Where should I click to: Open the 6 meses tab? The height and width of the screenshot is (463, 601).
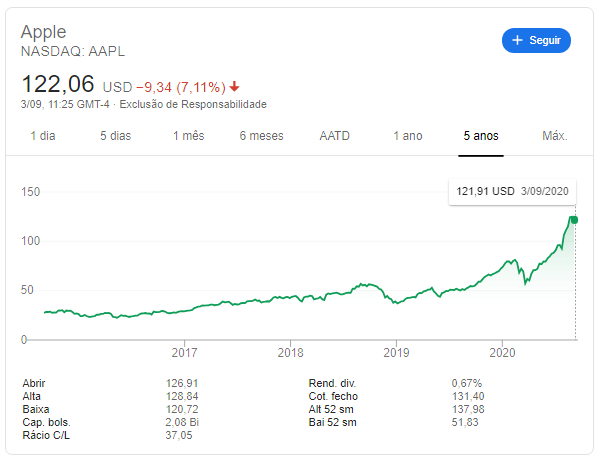tap(261, 136)
